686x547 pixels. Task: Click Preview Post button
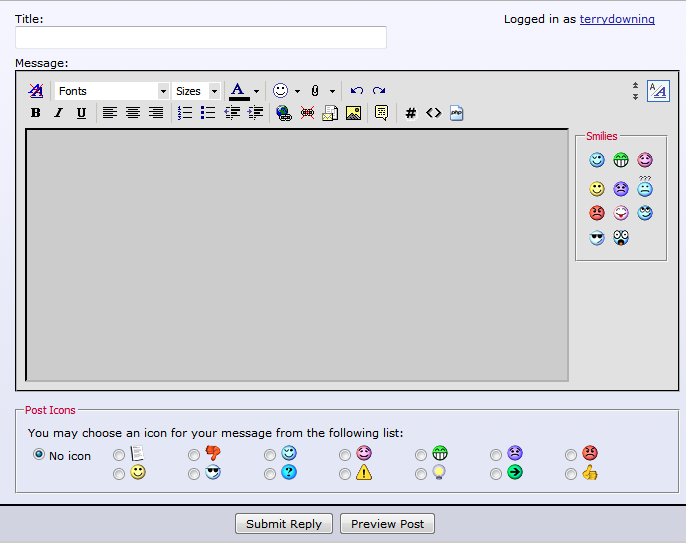pyautogui.click(x=387, y=523)
